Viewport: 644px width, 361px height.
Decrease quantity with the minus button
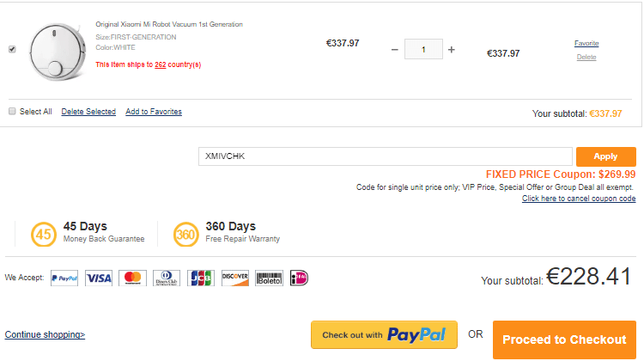[x=395, y=50]
